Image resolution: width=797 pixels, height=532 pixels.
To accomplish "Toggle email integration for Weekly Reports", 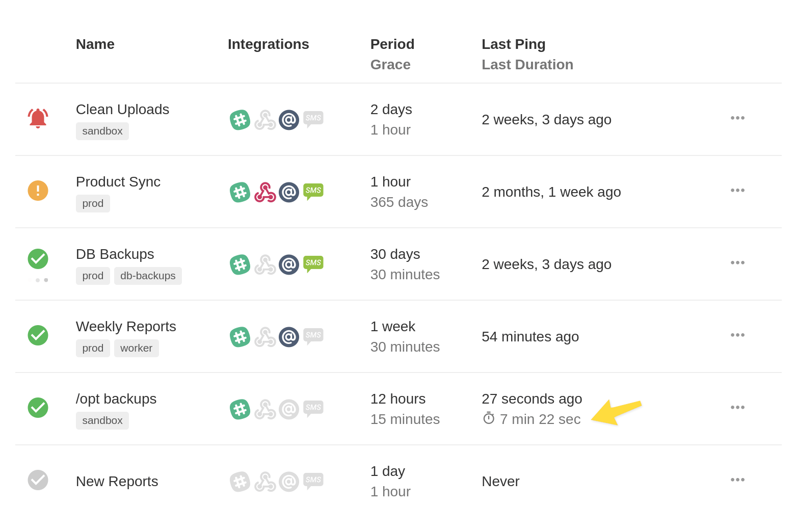I will 289,337.
